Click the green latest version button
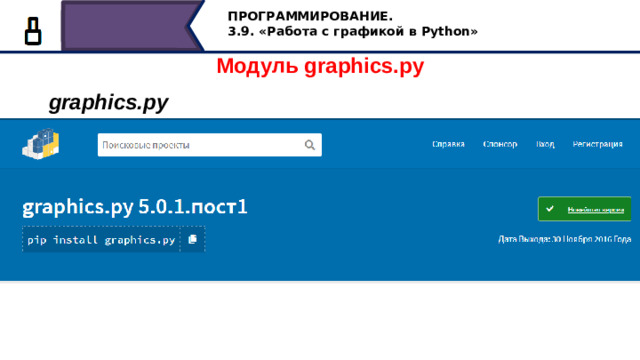Screen dimensions: 640x360 [584, 209]
